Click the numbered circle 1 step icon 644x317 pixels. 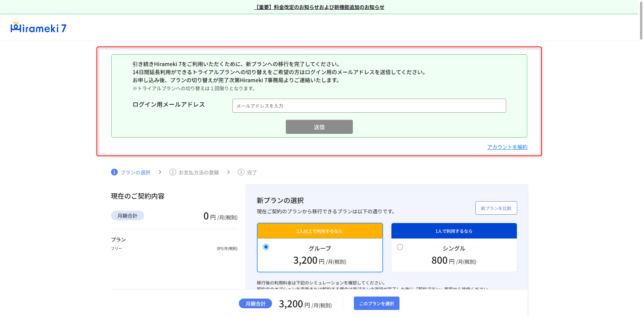[114, 172]
